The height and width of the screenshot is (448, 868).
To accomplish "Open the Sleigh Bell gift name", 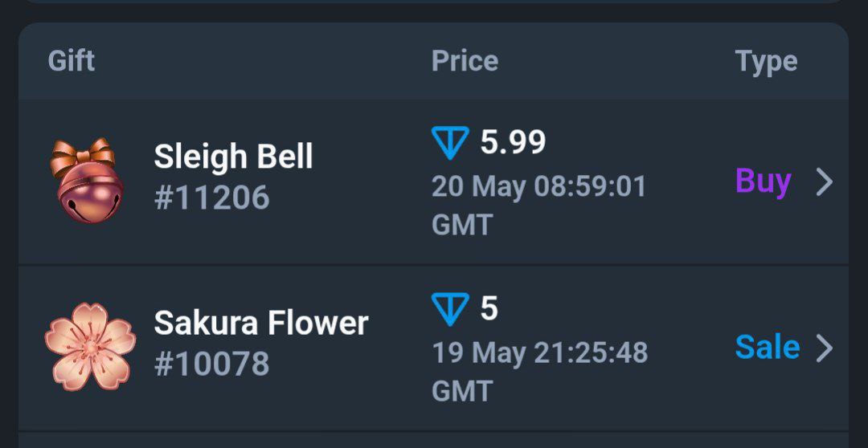I will click(234, 157).
